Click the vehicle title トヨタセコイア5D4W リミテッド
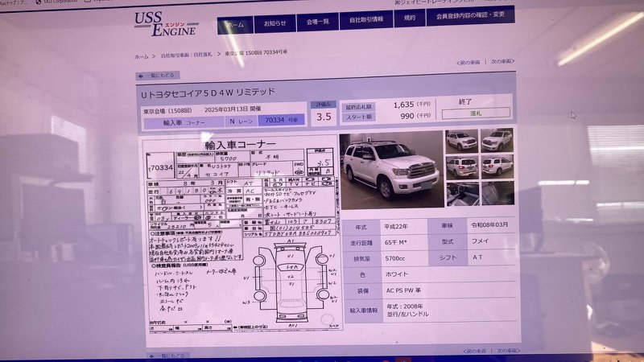 [208, 93]
